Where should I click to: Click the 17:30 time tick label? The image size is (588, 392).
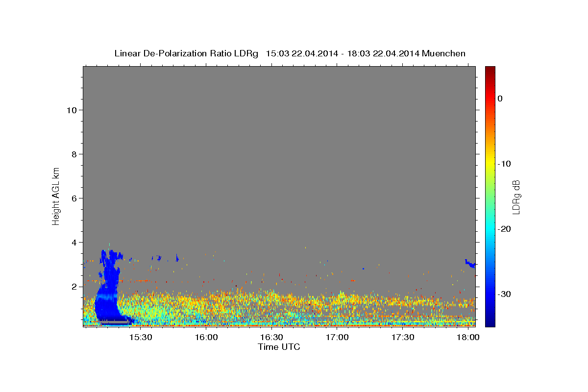(403, 338)
